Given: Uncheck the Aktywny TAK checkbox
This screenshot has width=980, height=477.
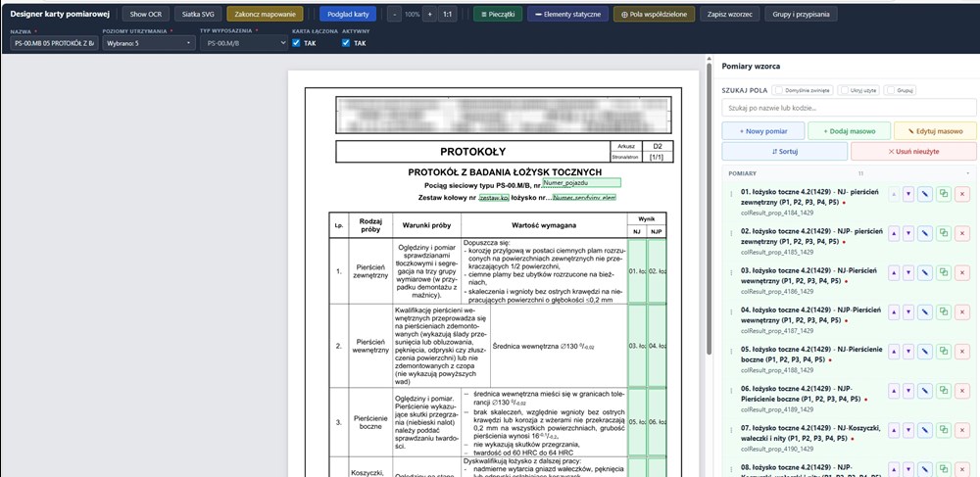Looking at the screenshot, I should tap(346, 43).
